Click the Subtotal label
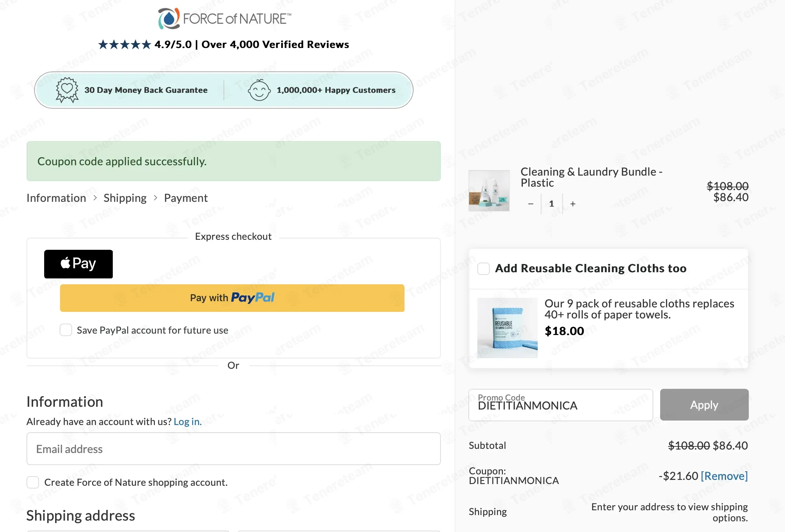 coord(487,445)
